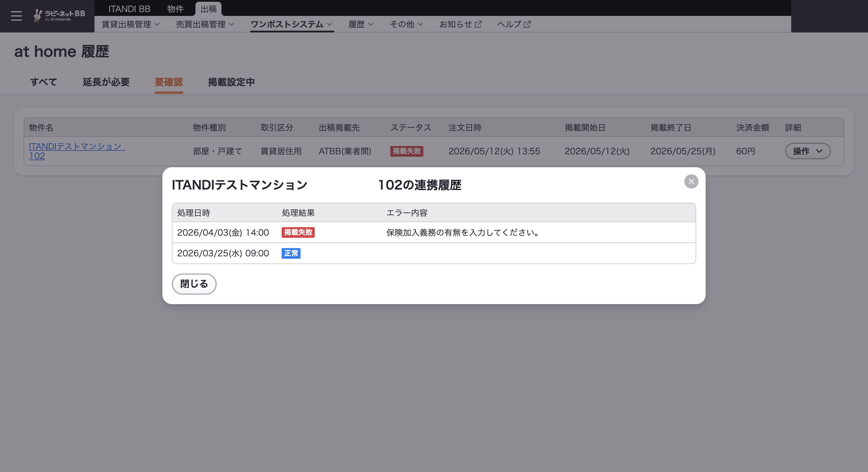Click the 正常 result badge
This screenshot has width=868, height=472.
[x=291, y=253]
